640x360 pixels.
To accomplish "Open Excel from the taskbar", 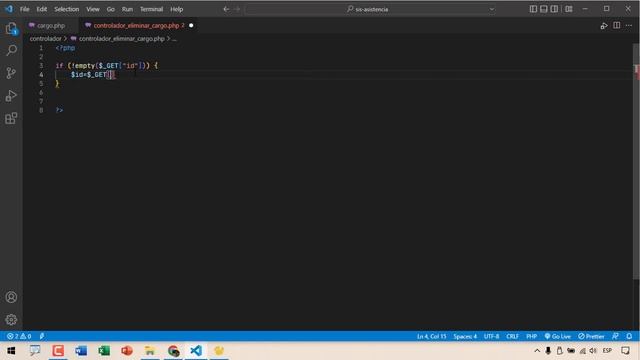I will (x=104, y=351).
